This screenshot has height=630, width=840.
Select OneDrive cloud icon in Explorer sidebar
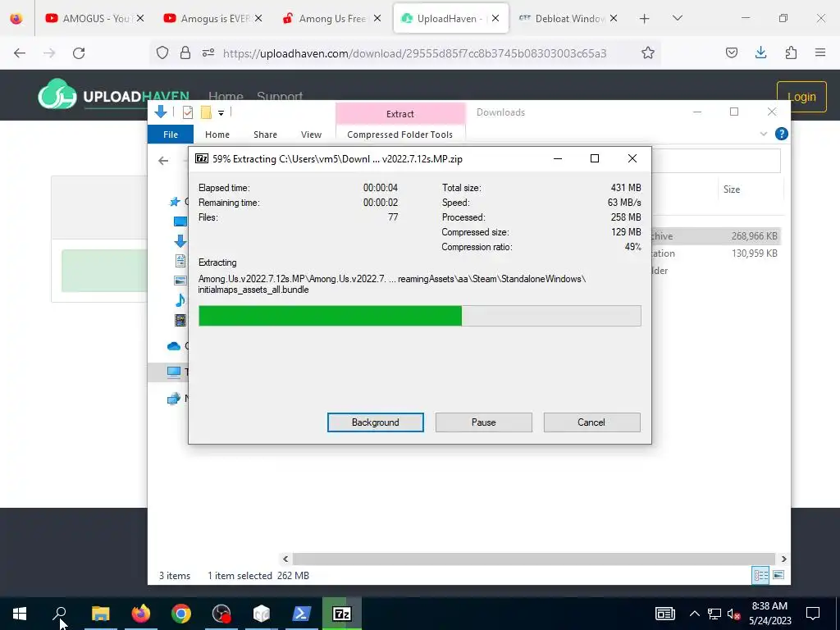click(x=174, y=346)
